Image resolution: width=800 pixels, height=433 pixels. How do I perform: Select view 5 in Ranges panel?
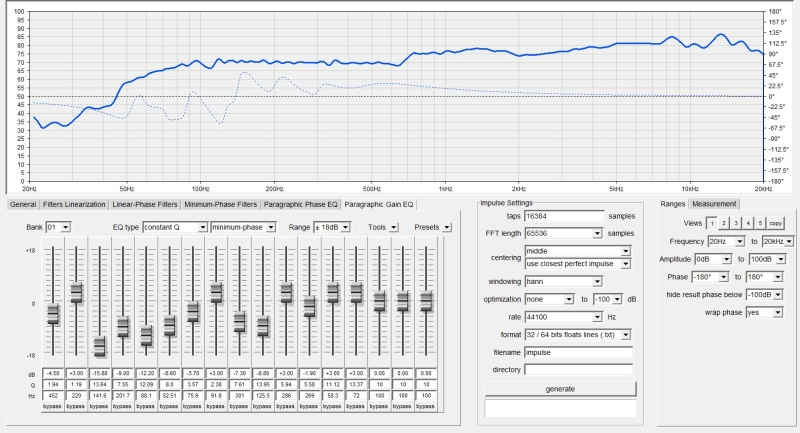click(x=760, y=223)
